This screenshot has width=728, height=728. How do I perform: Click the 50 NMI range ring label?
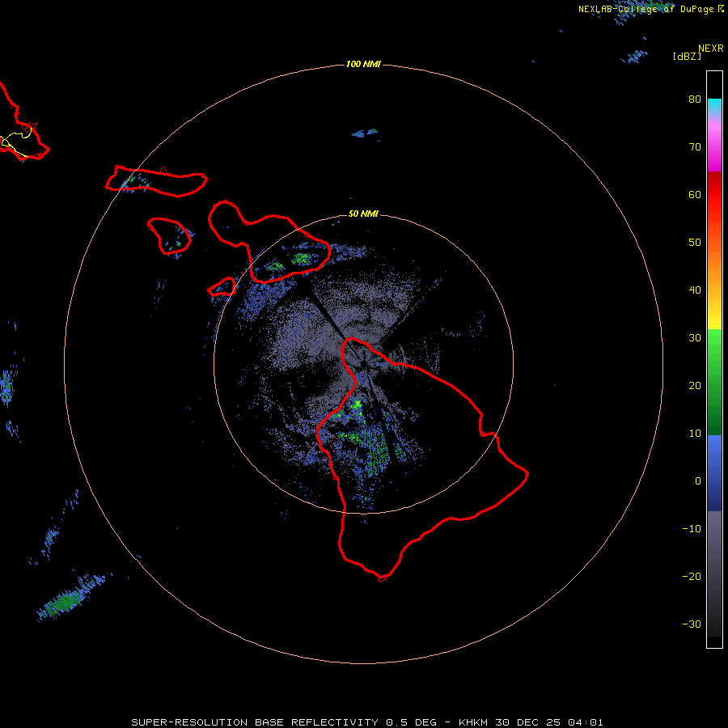[363, 214]
